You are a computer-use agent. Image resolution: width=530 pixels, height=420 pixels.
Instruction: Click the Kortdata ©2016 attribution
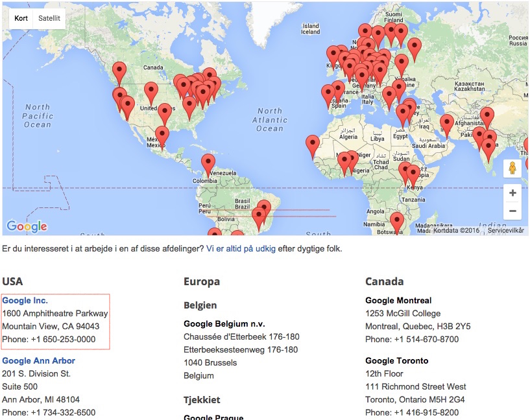[x=456, y=230]
